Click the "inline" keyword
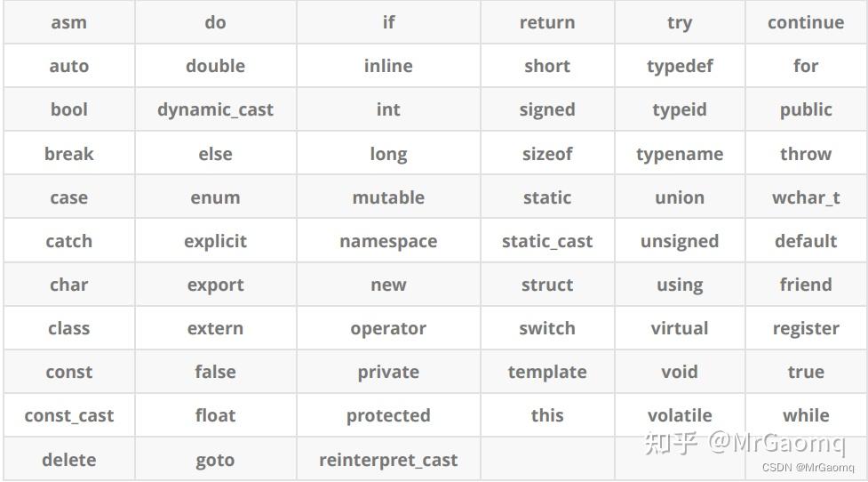This screenshot has width=868, height=482. tap(388, 67)
